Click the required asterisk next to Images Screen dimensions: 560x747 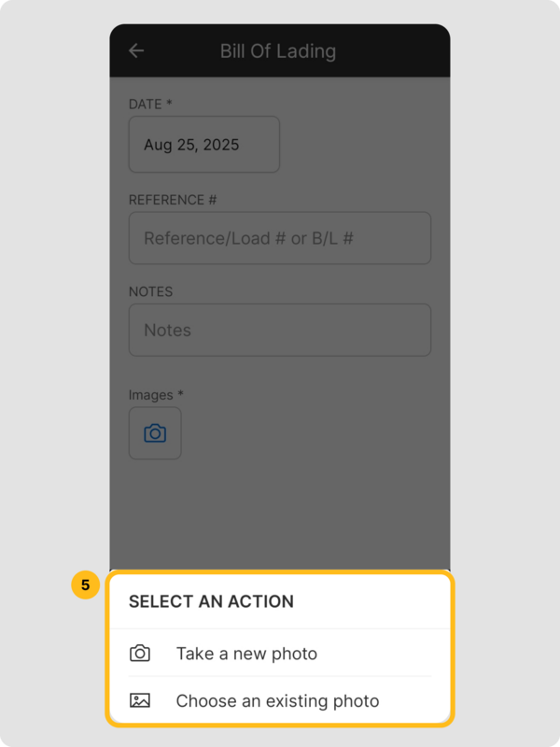[181, 395]
